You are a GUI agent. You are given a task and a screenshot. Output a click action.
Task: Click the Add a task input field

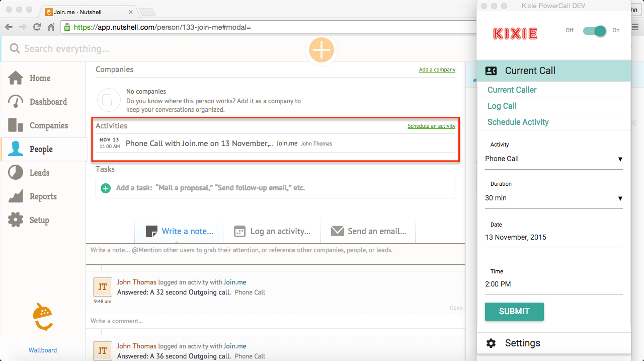point(275,188)
